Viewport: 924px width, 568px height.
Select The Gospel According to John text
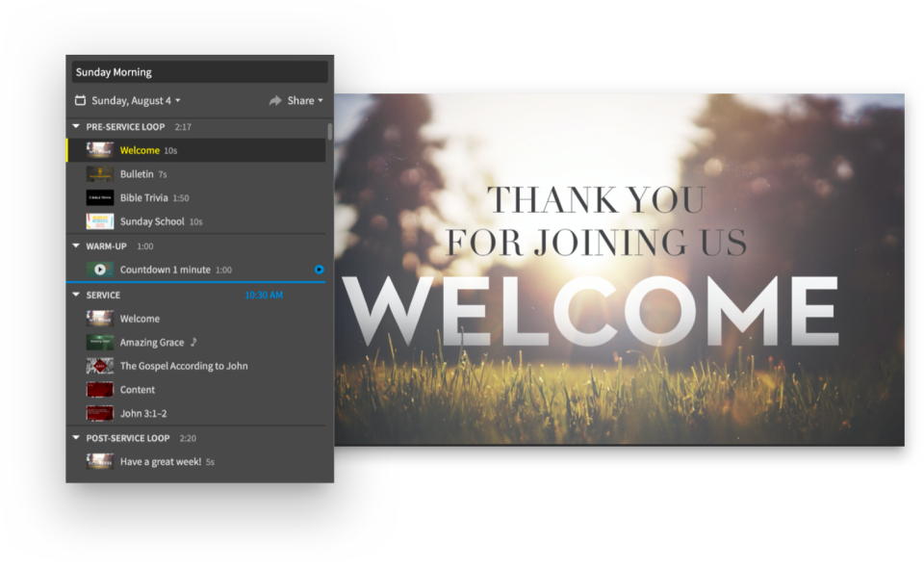coord(184,366)
